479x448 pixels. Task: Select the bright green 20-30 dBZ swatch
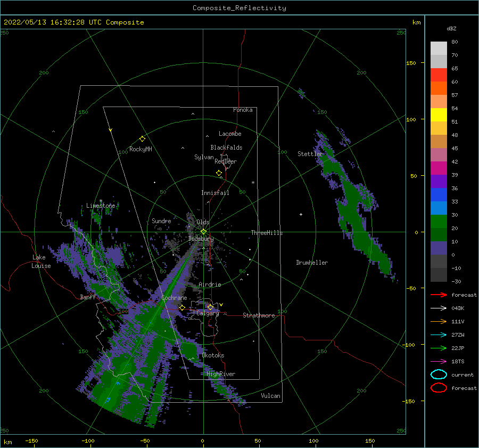coord(439,221)
